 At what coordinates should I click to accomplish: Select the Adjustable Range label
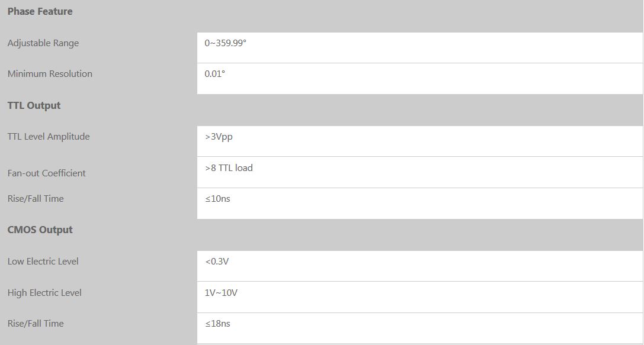pyautogui.click(x=43, y=43)
